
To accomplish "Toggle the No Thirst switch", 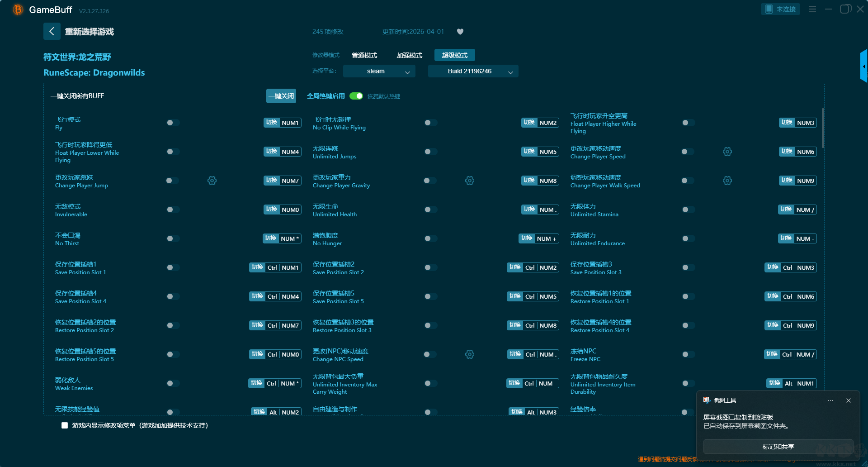I will [x=173, y=238].
